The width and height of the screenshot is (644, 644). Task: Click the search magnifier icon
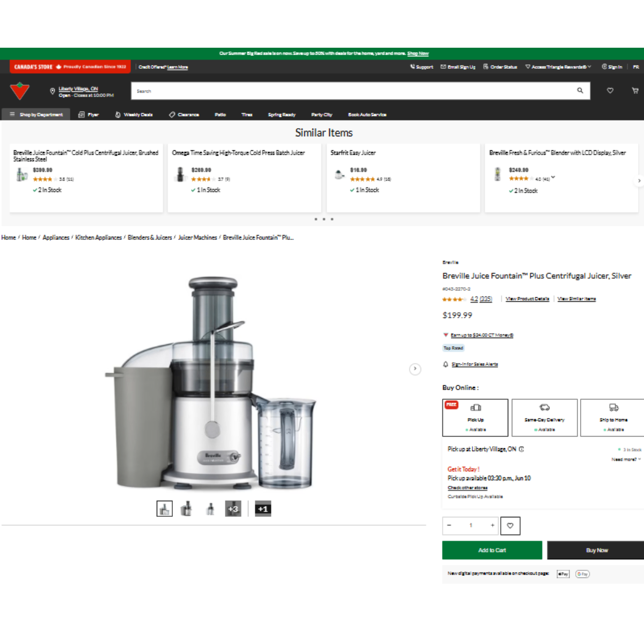tap(580, 91)
